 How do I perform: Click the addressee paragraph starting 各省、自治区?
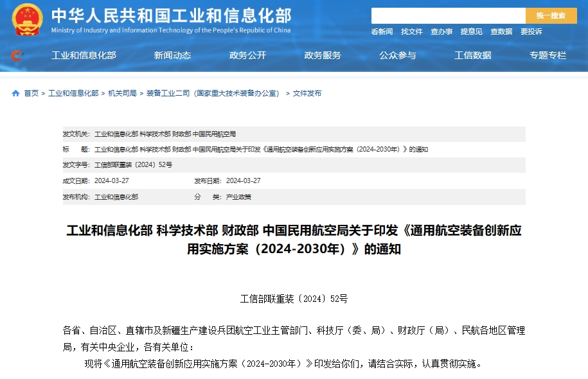(x=294, y=339)
